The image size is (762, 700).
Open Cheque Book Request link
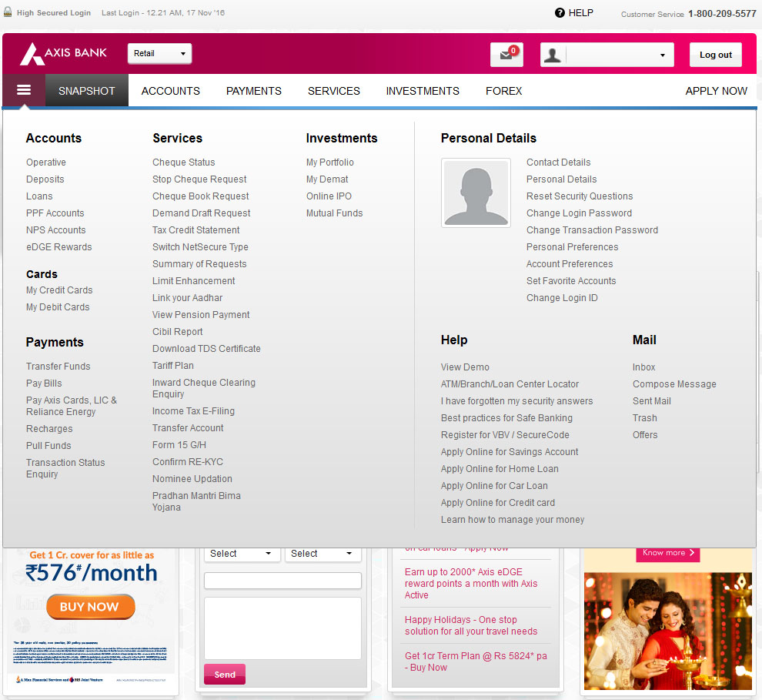(x=201, y=196)
